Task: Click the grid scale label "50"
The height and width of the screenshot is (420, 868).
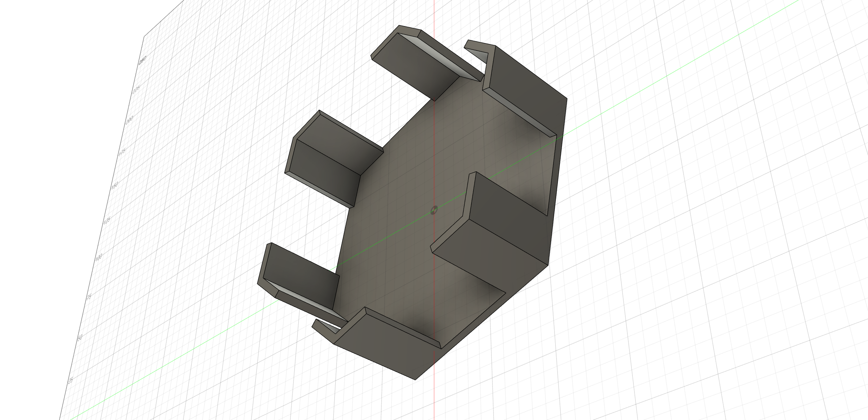Action: [80, 338]
